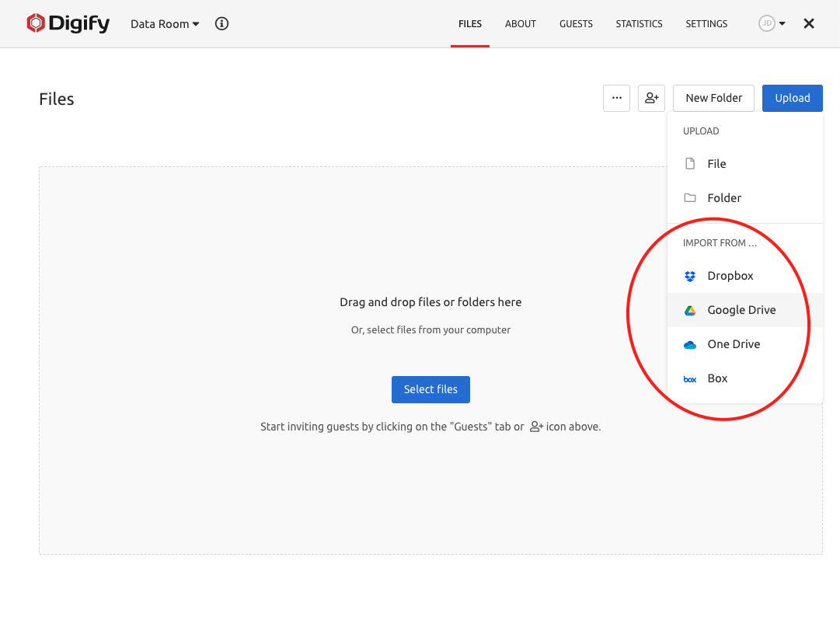Collapse the Upload dropdown button
Screen dimensions: 840x641
point(792,98)
